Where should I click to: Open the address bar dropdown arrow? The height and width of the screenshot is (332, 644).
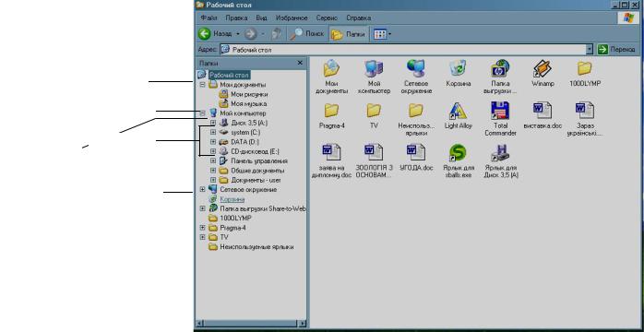590,50
